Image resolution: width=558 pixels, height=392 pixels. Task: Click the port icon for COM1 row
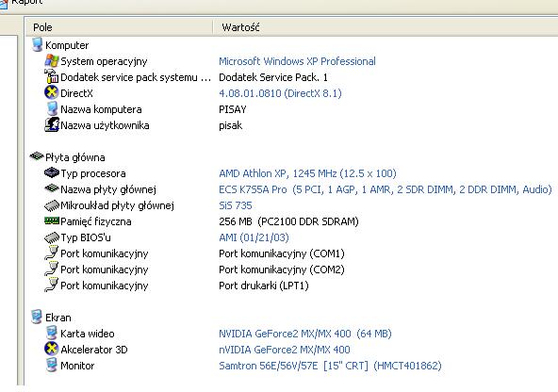(52, 253)
